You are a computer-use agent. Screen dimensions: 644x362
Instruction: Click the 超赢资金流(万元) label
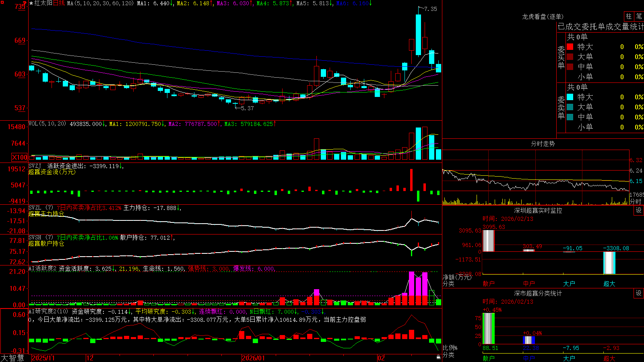pyautogui.click(x=52, y=172)
